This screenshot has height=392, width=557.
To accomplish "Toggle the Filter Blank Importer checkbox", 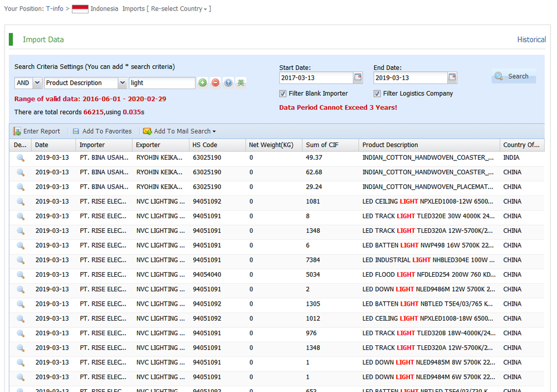I will 283,94.
